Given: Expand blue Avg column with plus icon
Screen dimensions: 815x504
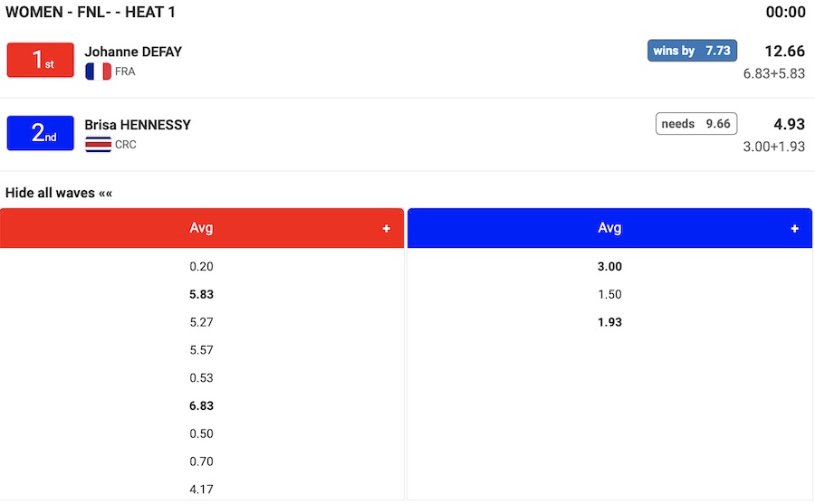Looking at the screenshot, I should (795, 229).
